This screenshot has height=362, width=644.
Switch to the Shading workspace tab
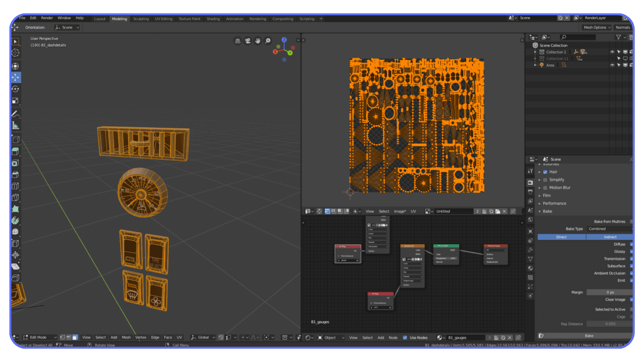point(213,19)
